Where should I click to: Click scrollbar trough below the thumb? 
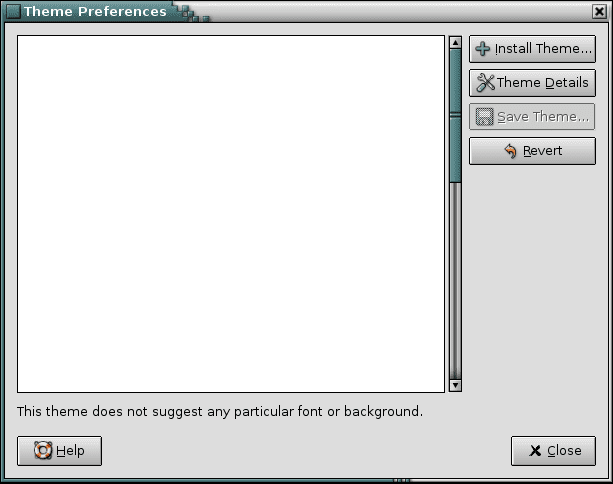[455, 281]
